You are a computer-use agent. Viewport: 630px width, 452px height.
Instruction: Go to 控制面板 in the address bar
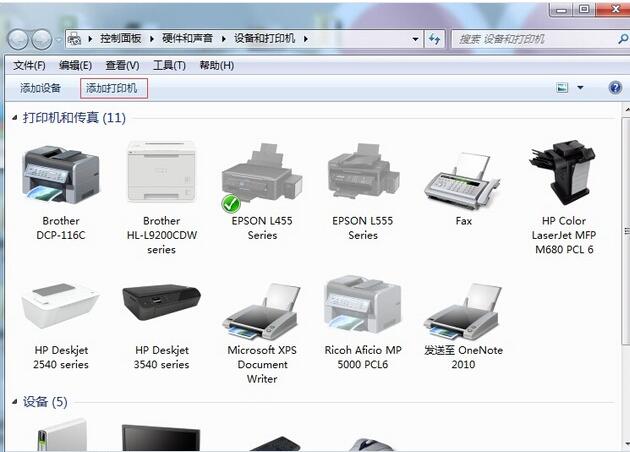121,39
